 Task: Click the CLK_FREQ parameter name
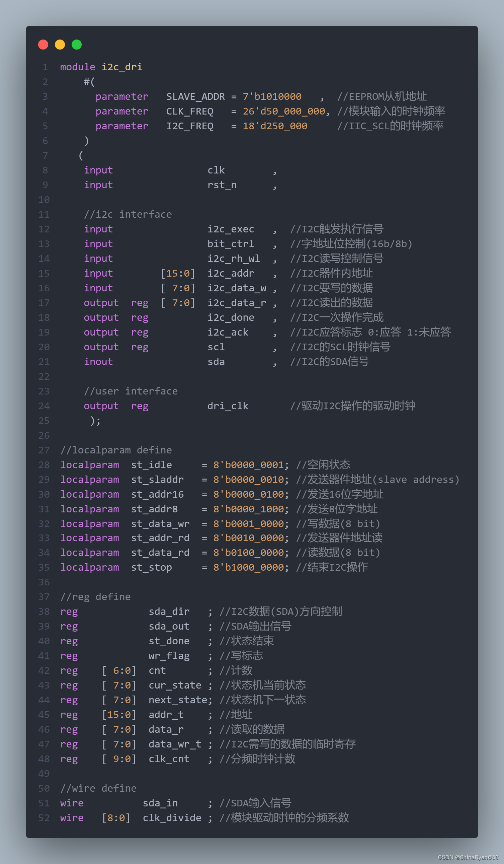click(190, 112)
